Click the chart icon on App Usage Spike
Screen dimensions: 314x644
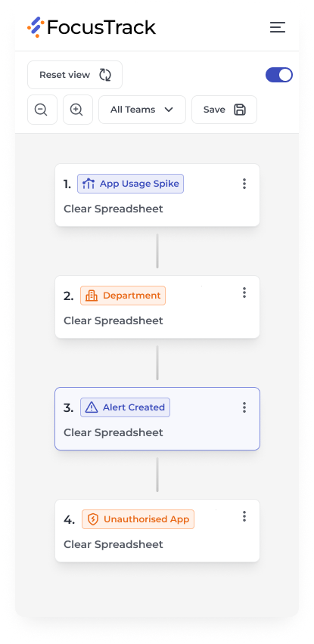click(x=89, y=184)
